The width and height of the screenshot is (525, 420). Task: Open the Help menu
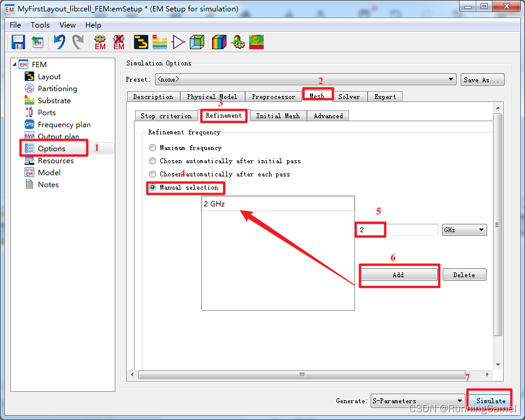pyautogui.click(x=93, y=25)
